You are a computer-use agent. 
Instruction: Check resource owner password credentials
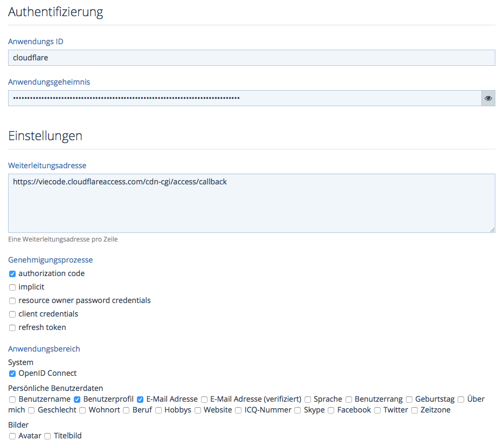[12, 301]
